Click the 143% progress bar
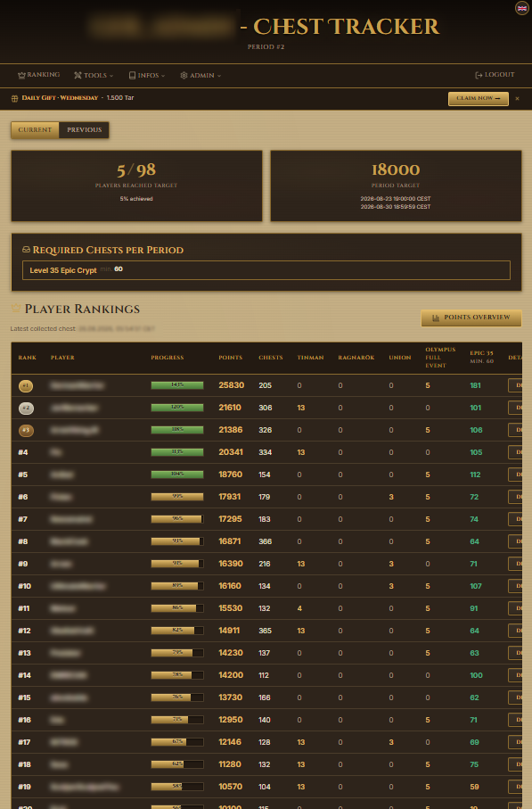 point(177,385)
